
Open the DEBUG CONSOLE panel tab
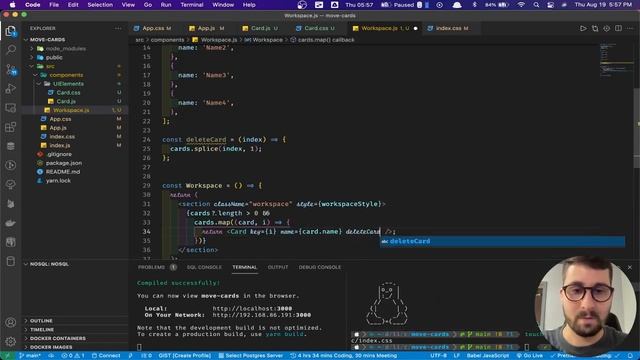[320, 267]
